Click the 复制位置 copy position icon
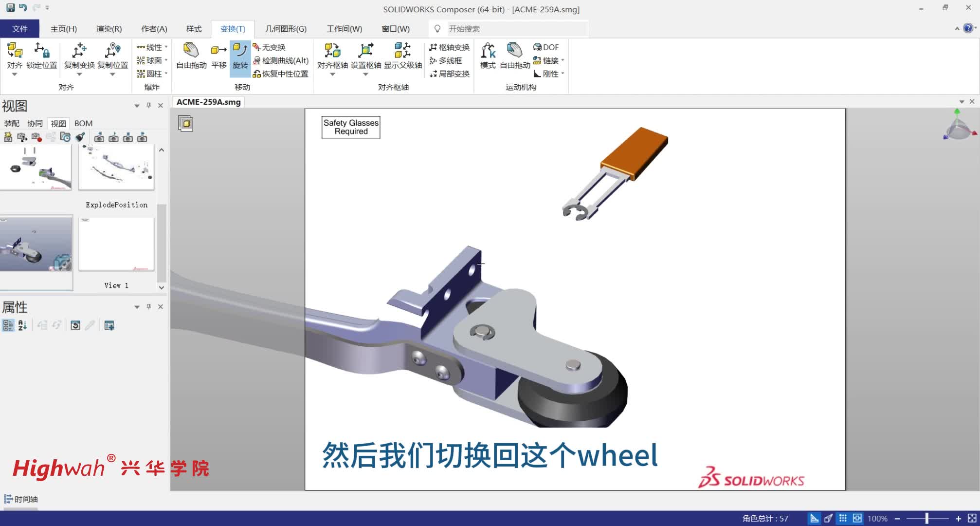980x526 pixels. click(x=112, y=50)
